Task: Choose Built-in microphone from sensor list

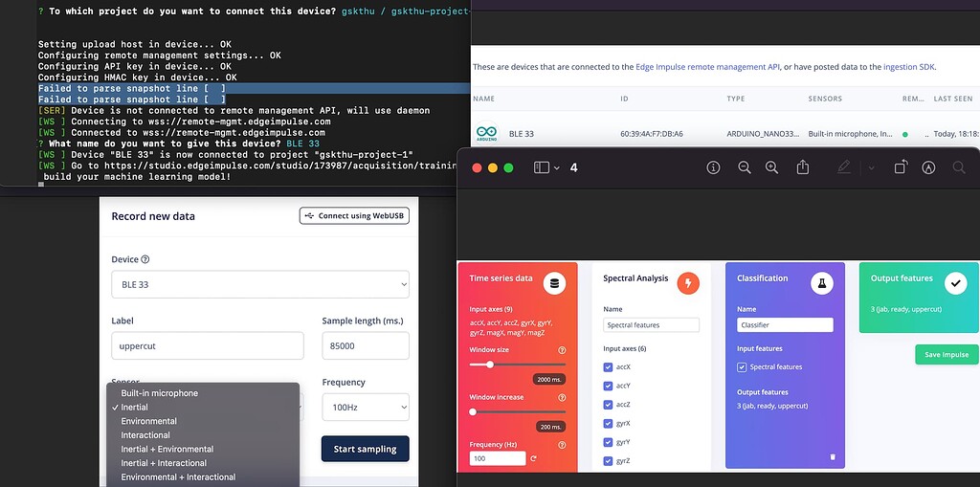Action: coord(203,393)
